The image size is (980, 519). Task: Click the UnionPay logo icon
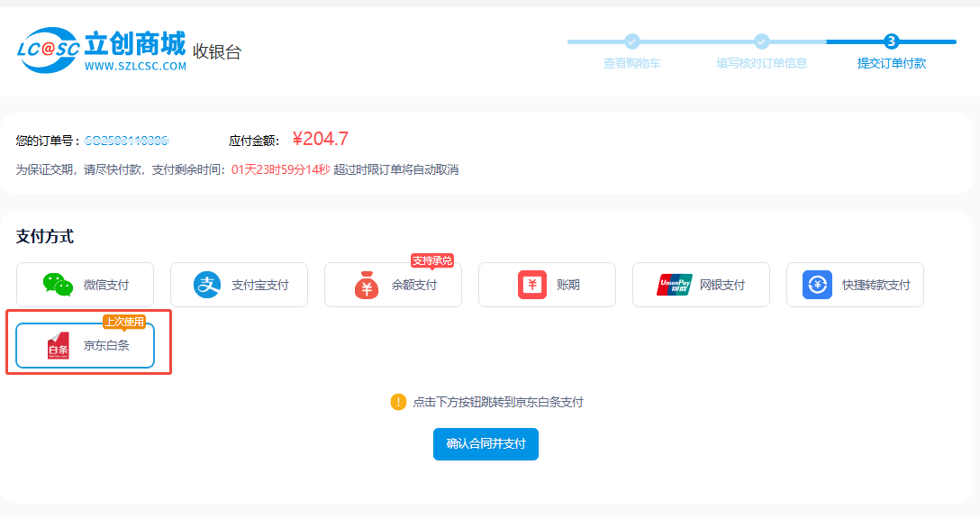[675, 285]
